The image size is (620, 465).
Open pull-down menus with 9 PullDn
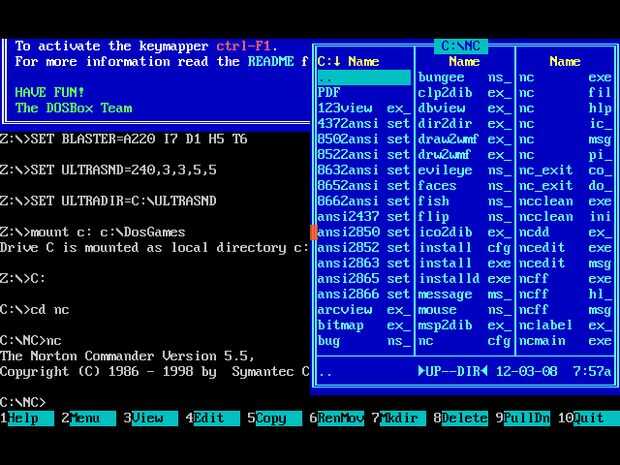click(523, 418)
